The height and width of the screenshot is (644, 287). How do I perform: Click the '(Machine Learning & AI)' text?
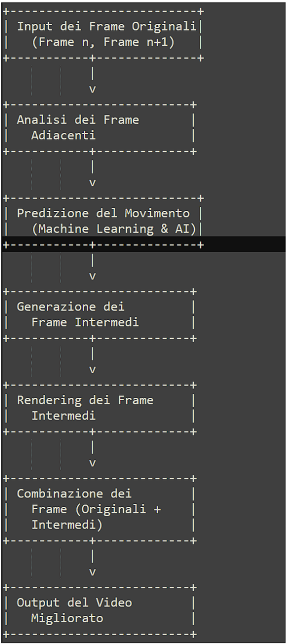(x=114, y=229)
